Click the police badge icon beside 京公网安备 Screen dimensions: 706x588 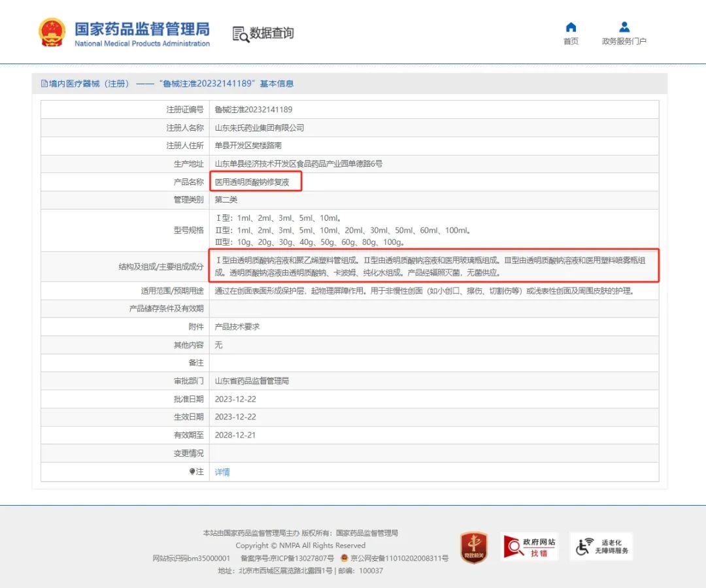click(x=344, y=559)
